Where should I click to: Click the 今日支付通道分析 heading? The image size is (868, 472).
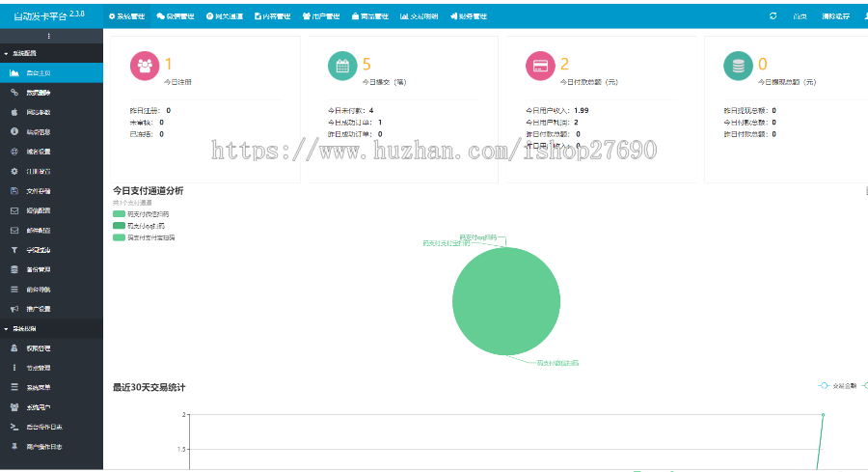148,190
